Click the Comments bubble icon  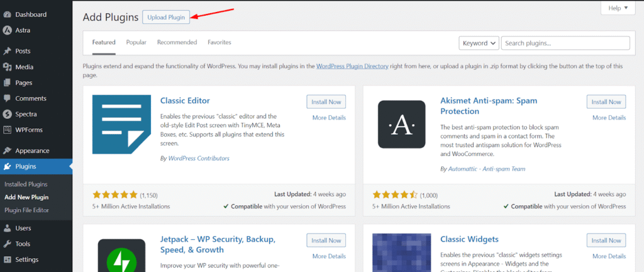click(x=7, y=98)
